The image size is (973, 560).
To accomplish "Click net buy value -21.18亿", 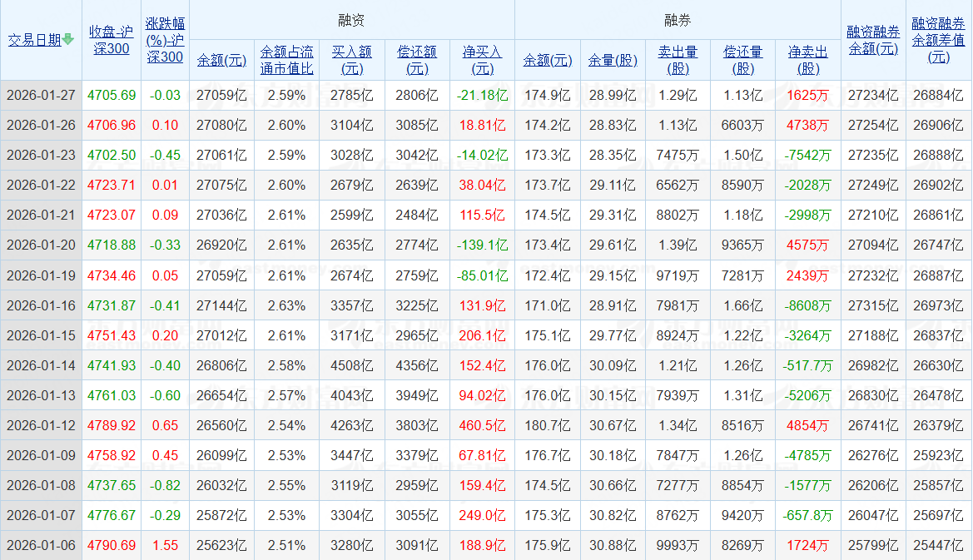I will 482,95.
